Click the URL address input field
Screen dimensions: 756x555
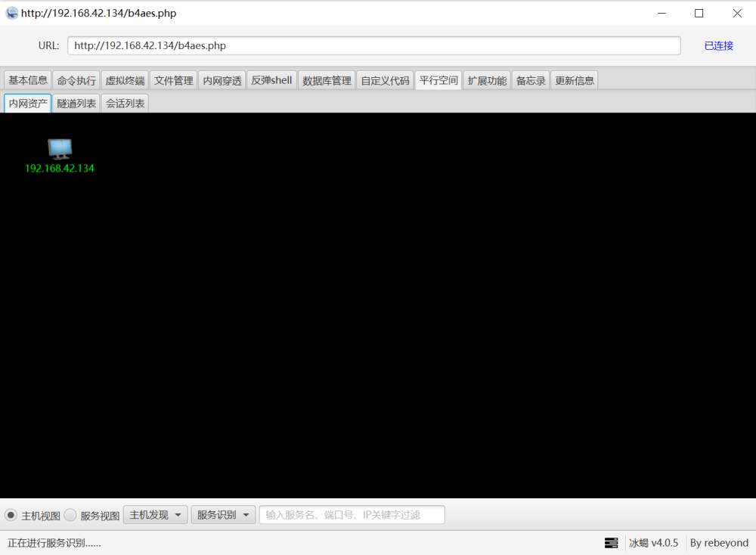tap(373, 45)
